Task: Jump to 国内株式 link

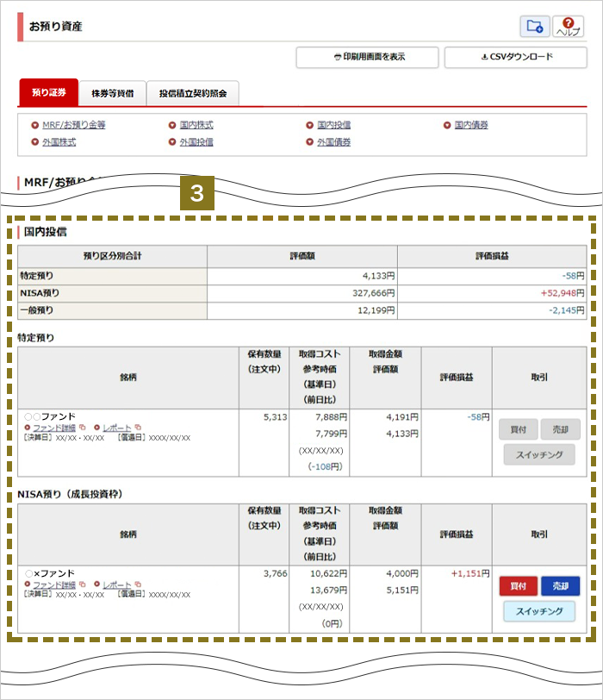Action: [196, 125]
